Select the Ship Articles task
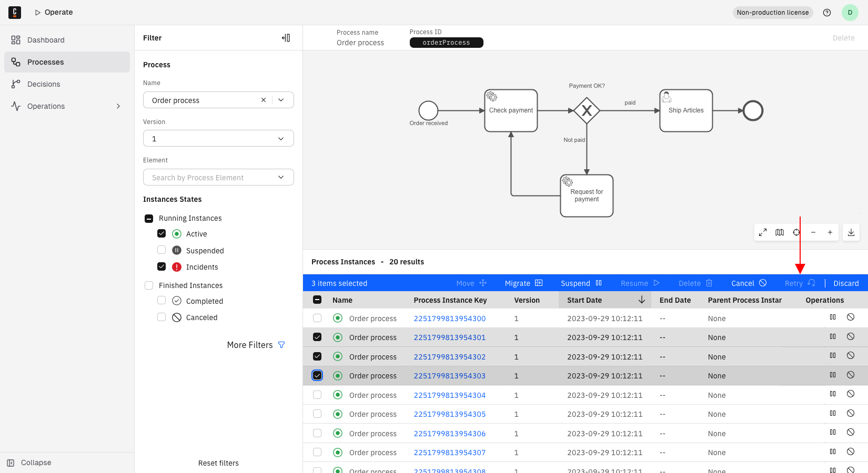868x473 pixels. tap(686, 110)
